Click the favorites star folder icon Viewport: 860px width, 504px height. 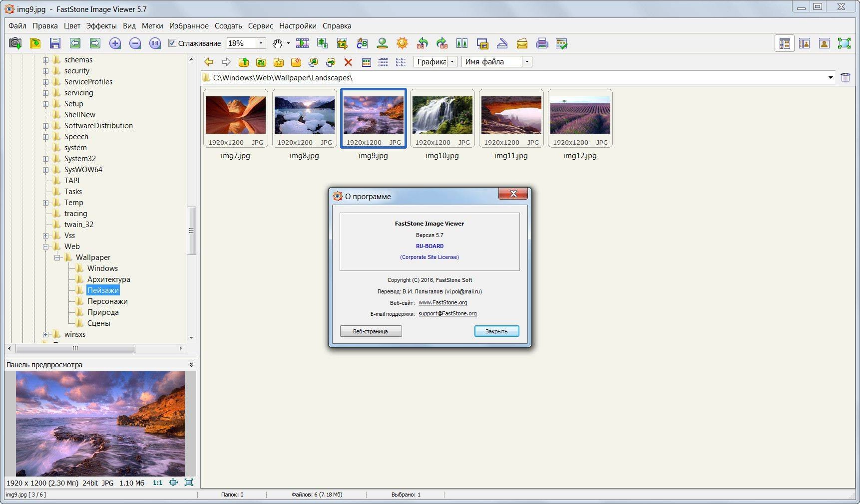pos(279,62)
